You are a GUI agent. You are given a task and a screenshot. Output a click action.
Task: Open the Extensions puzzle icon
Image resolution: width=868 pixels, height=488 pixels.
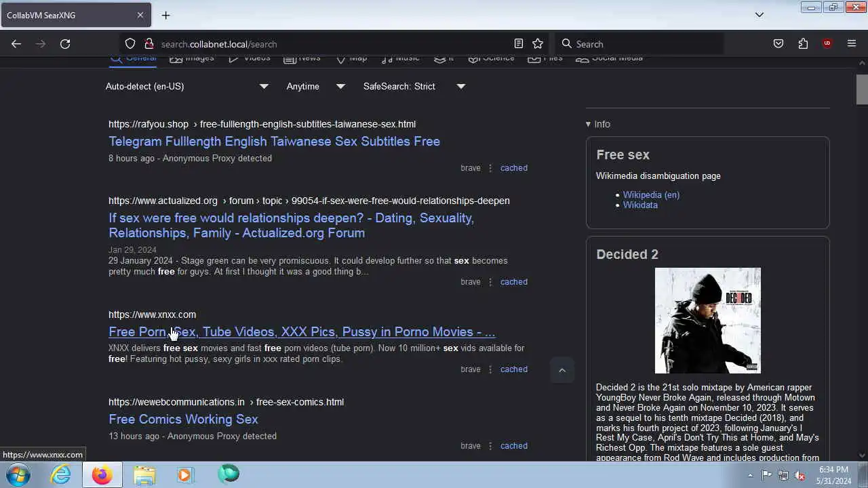click(x=803, y=44)
